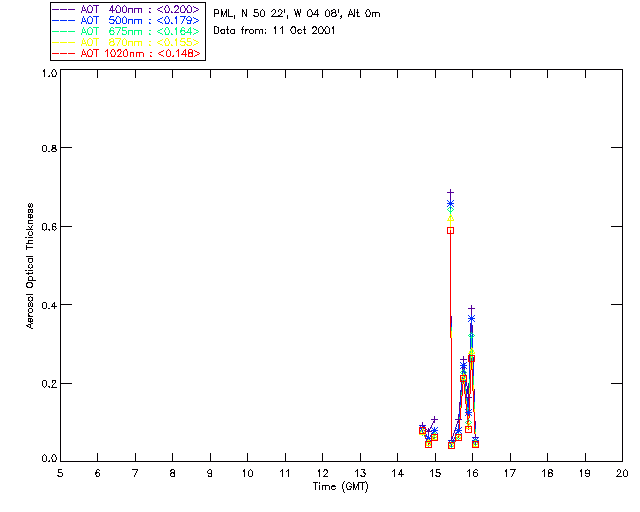Click the AOT 870nm legend entry text
This screenshot has width=640, height=512.
point(140,42)
